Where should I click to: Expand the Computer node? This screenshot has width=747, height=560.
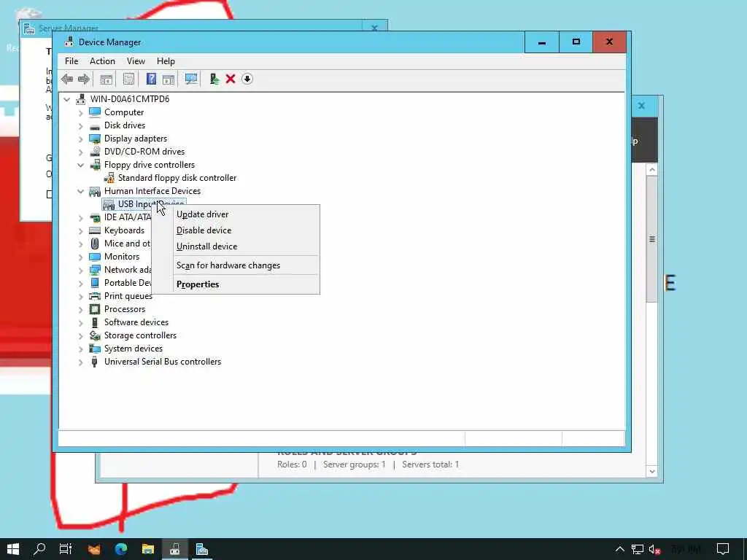(80, 113)
